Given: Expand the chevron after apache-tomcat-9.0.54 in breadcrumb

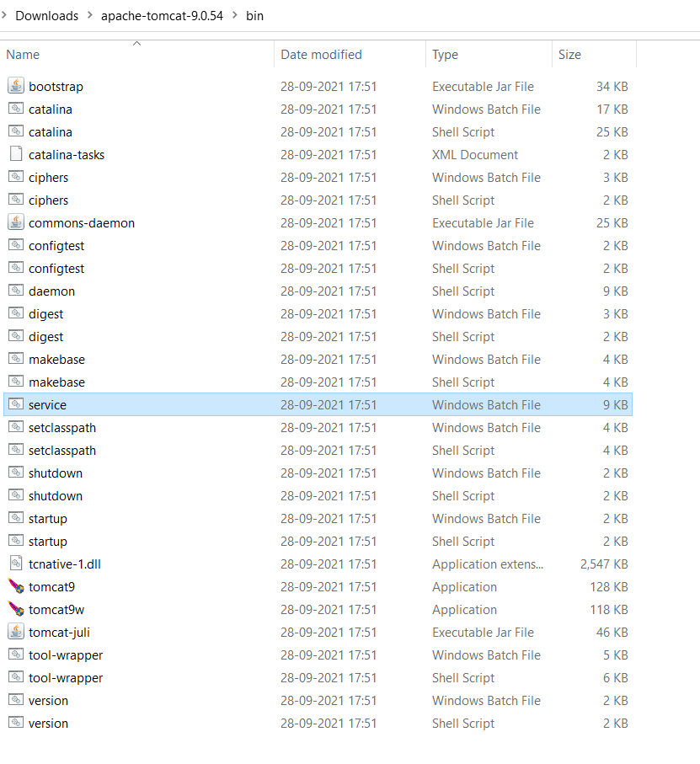Looking at the screenshot, I should pos(235,15).
